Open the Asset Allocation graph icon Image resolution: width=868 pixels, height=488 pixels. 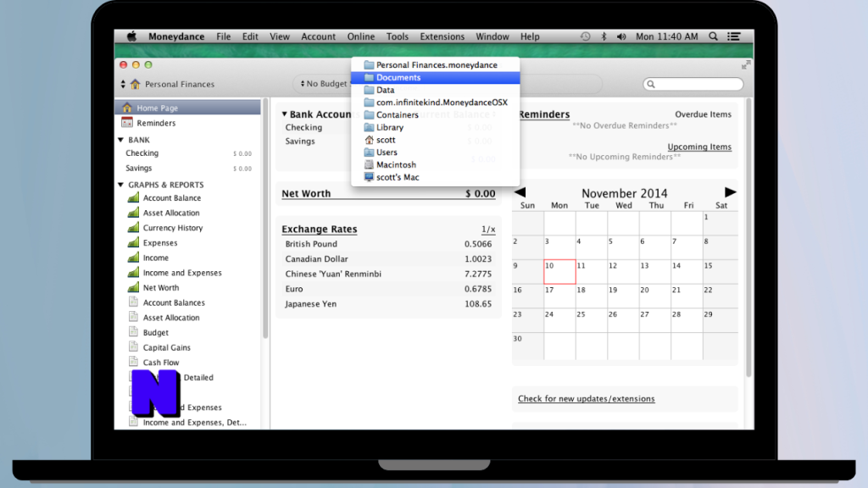tap(133, 213)
